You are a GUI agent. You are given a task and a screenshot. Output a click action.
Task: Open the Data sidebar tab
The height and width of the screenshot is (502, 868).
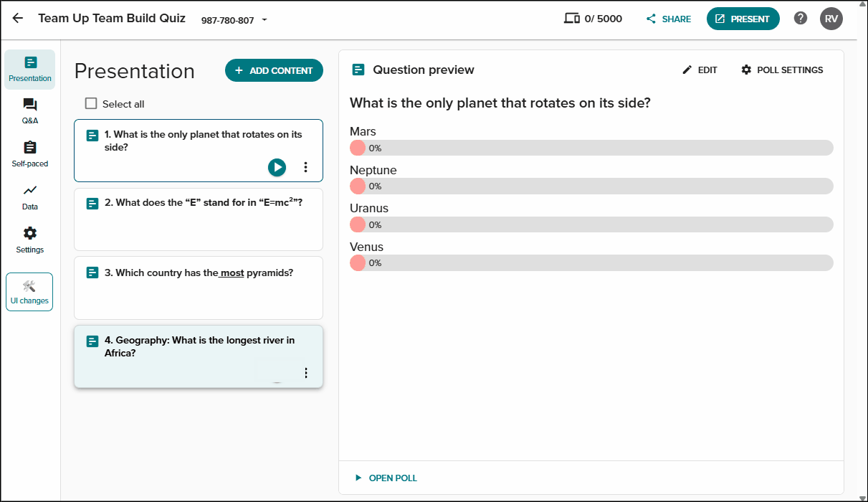click(29, 198)
